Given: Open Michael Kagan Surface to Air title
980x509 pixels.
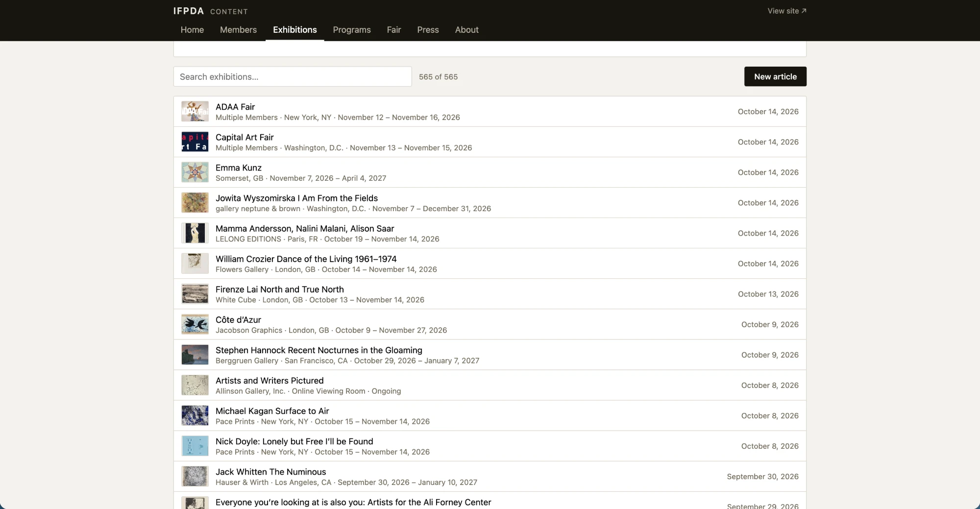Looking at the screenshot, I should pos(272,411).
